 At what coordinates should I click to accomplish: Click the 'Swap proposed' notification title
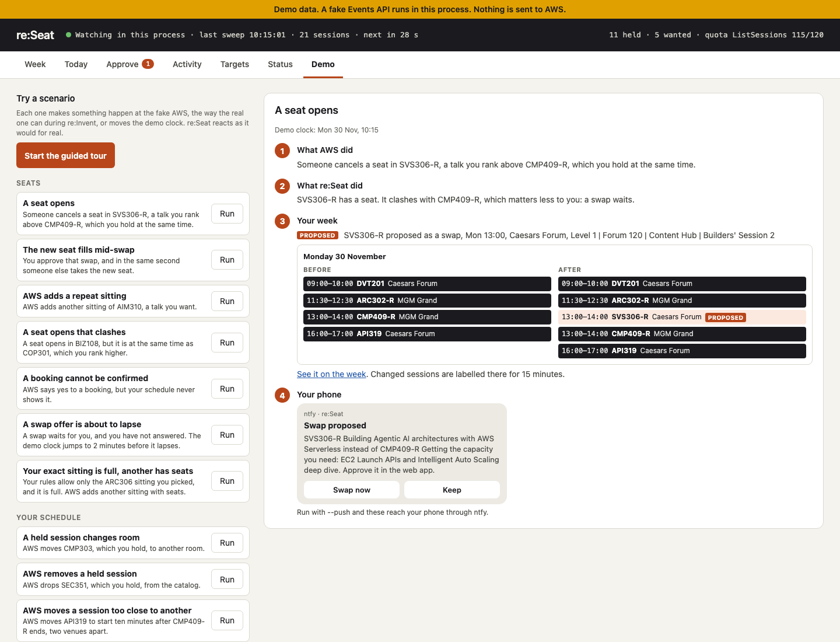click(x=335, y=425)
